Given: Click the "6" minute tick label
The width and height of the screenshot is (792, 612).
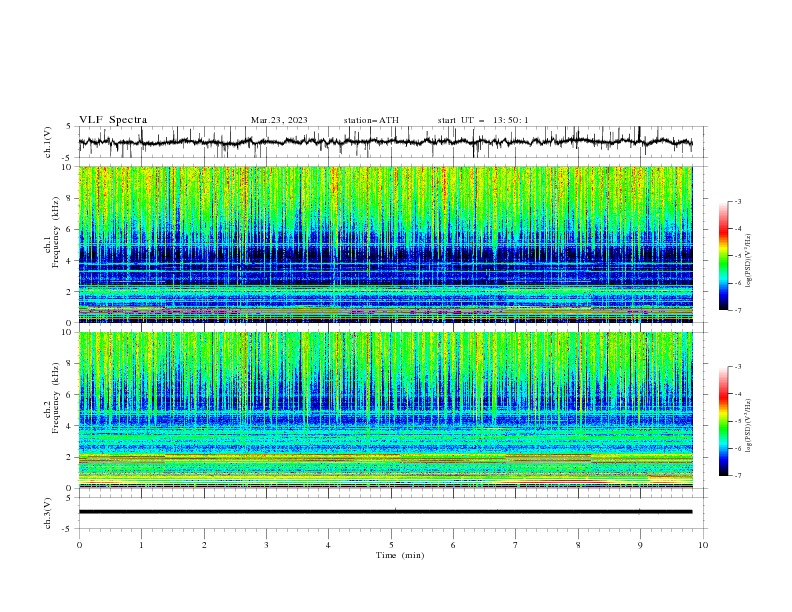Looking at the screenshot, I should pos(453,545).
